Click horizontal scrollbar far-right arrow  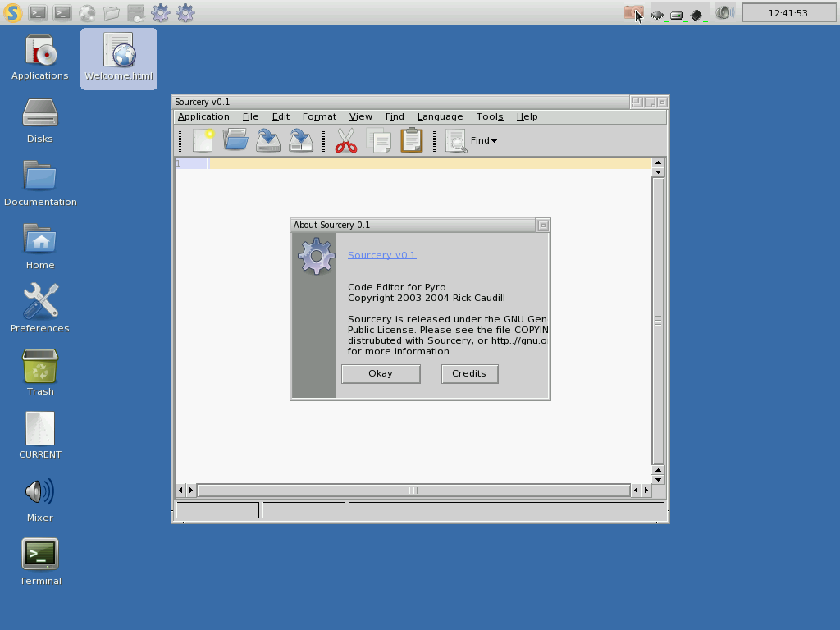tap(646, 491)
